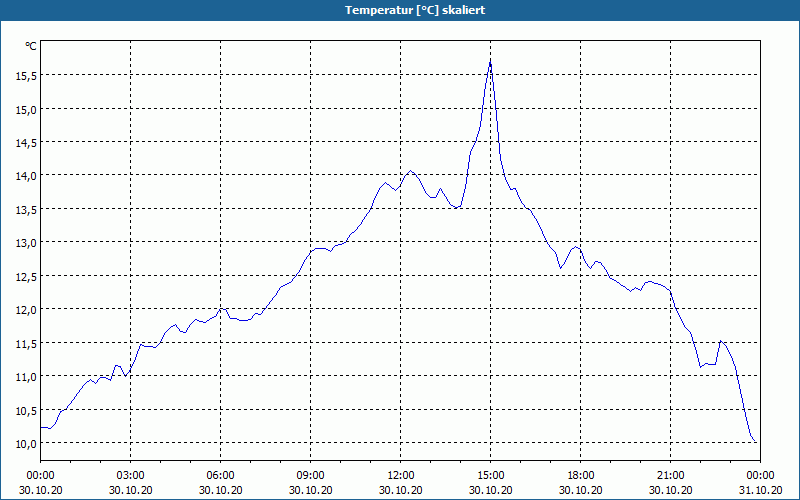This screenshot has height=500, width=800.
Task: Click the 14,5 y-axis label
Action: pos(26,143)
